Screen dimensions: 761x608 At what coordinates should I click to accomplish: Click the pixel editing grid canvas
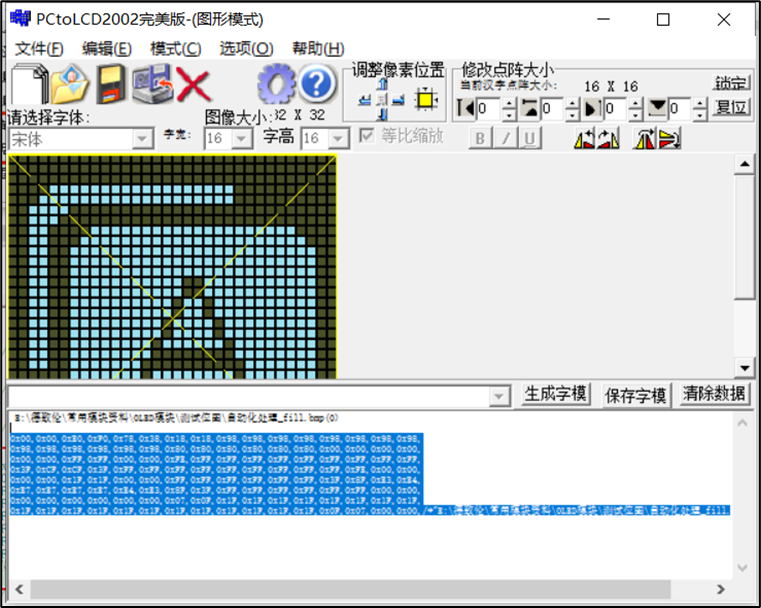pyautogui.click(x=172, y=266)
